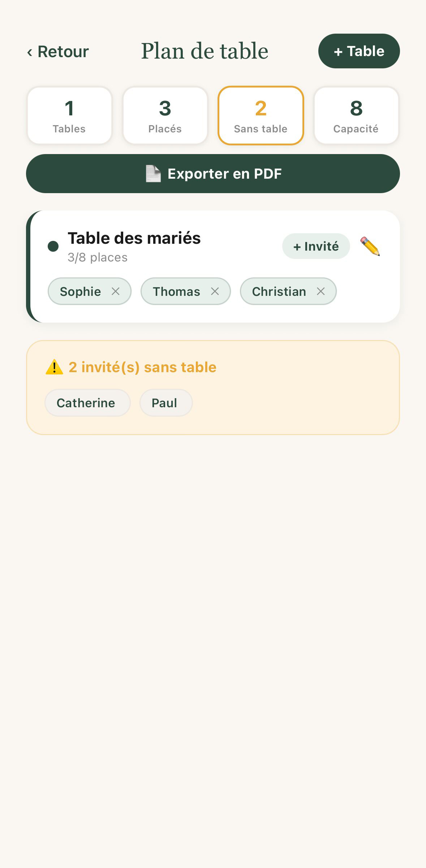This screenshot has width=426, height=868.
Task: Click the Christian guest chip name
Action: (279, 292)
